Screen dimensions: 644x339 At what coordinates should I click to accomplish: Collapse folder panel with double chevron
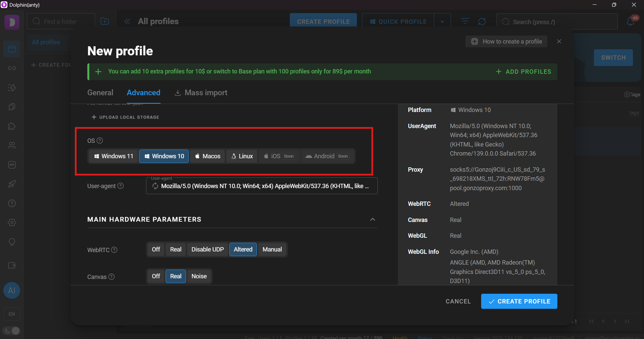point(127,21)
